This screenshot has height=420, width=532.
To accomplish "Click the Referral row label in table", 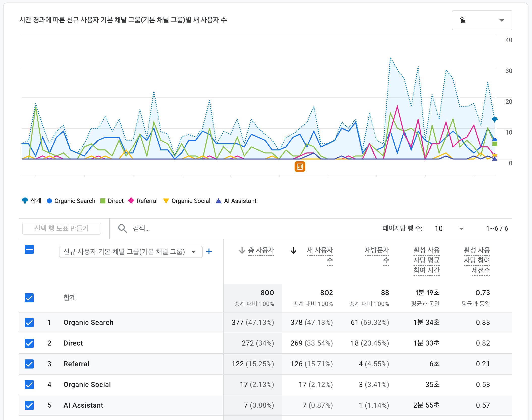I will point(76,364).
